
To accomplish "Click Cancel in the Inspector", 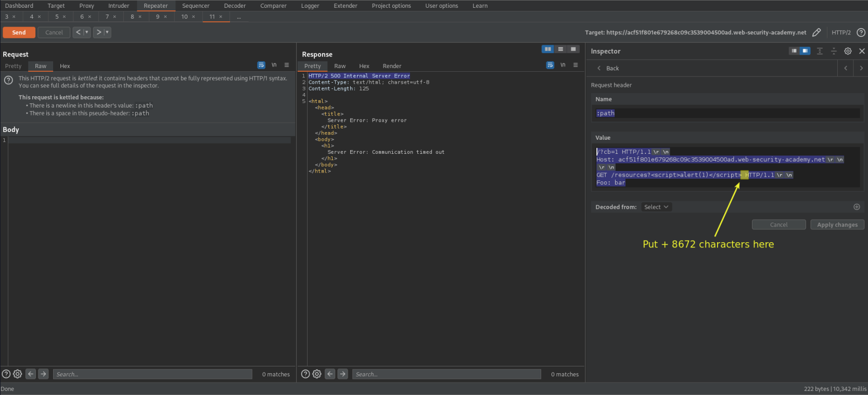I will pos(778,225).
